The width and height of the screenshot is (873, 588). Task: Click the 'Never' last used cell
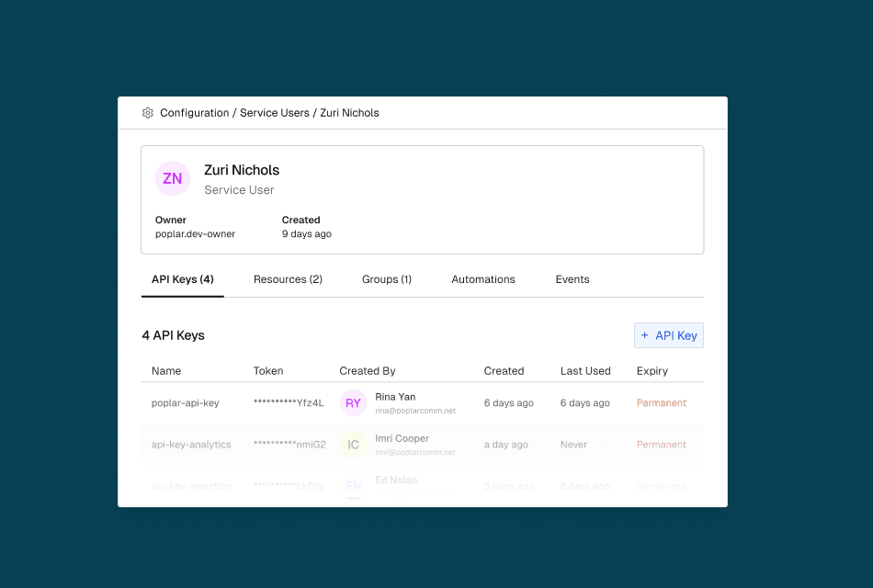pos(573,445)
